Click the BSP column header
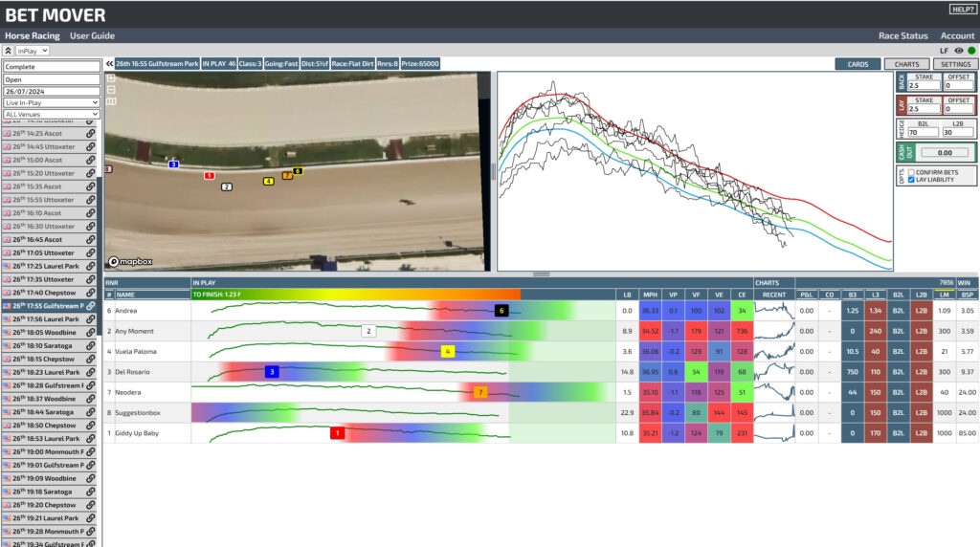This screenshot has height=547, width=980. (968, 295)
